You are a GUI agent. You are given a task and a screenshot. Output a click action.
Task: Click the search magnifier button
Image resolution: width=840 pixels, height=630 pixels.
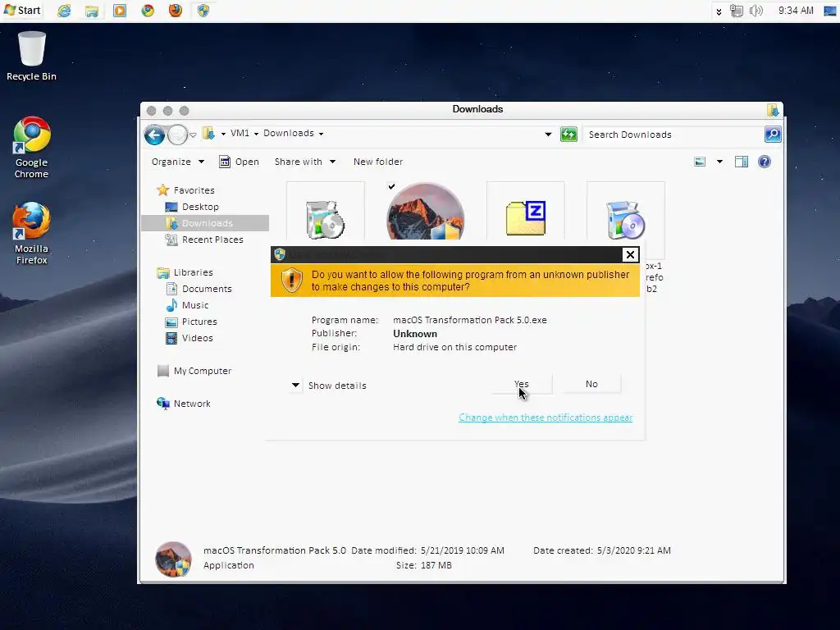click(x=773, y=134)
